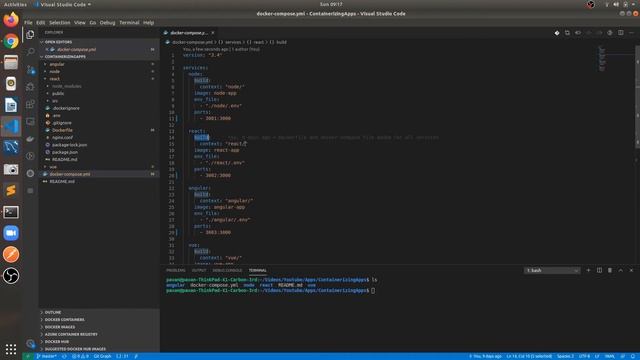Open Dockerfile in the react folder
This screenshot has height=360, width=640.
[x=99, y=130]
